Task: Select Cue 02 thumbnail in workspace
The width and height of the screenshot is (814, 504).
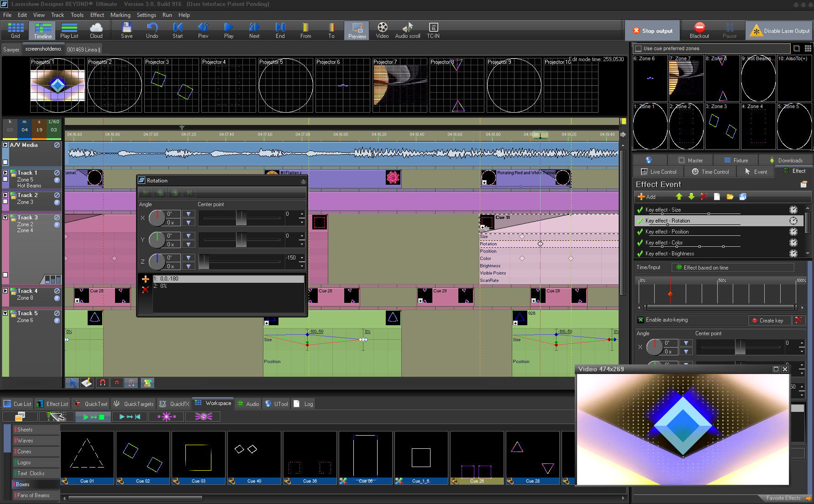Action: 142,458
